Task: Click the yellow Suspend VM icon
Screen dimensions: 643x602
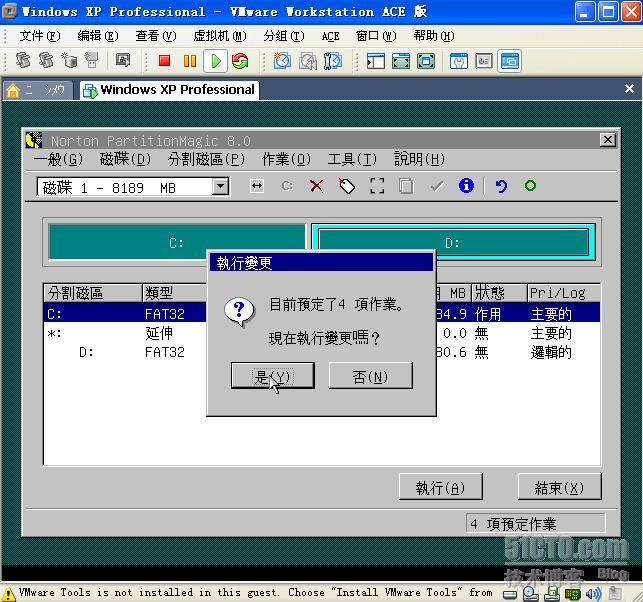Action: [189, 61]
